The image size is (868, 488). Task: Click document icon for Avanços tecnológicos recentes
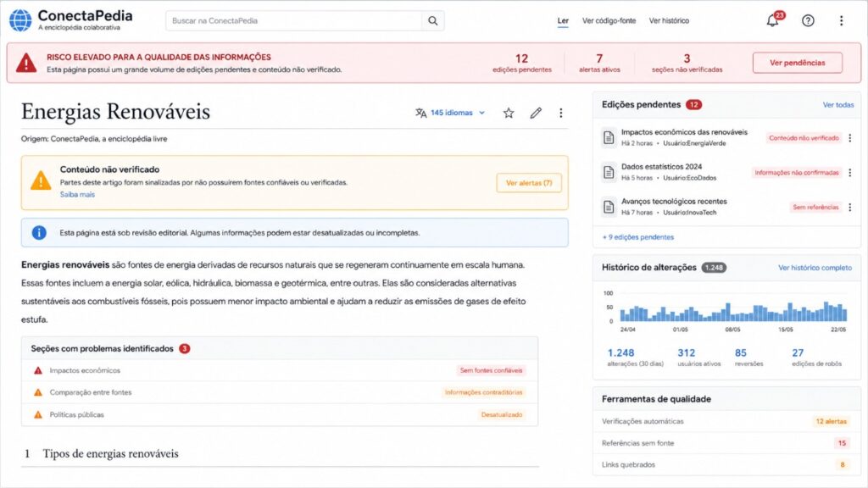pyautogui.click(x=609, y=207)
